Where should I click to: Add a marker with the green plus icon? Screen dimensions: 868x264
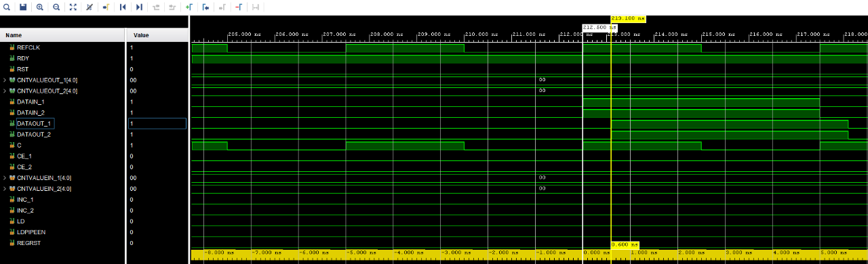189,7
